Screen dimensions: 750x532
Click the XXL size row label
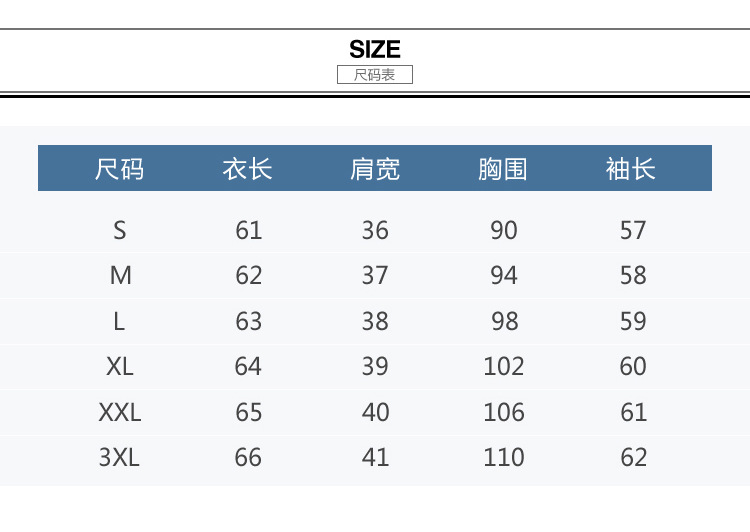(120, 412)
